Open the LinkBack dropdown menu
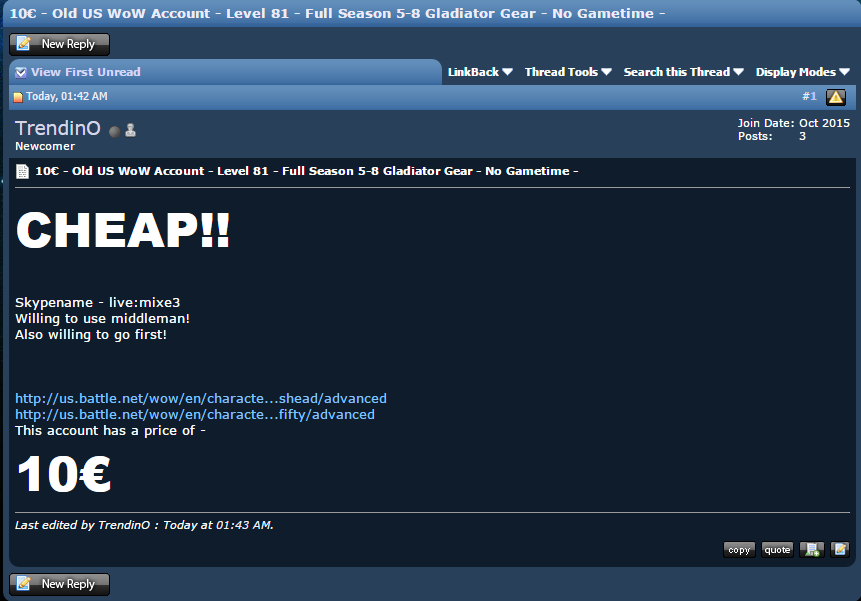This screenshot has height=601, width=861. (x=480, y=72)
